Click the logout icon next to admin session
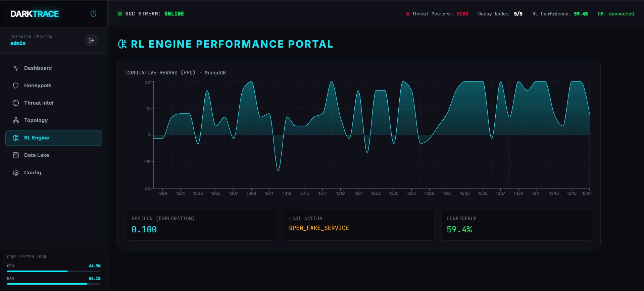 (x=91, y=41)
